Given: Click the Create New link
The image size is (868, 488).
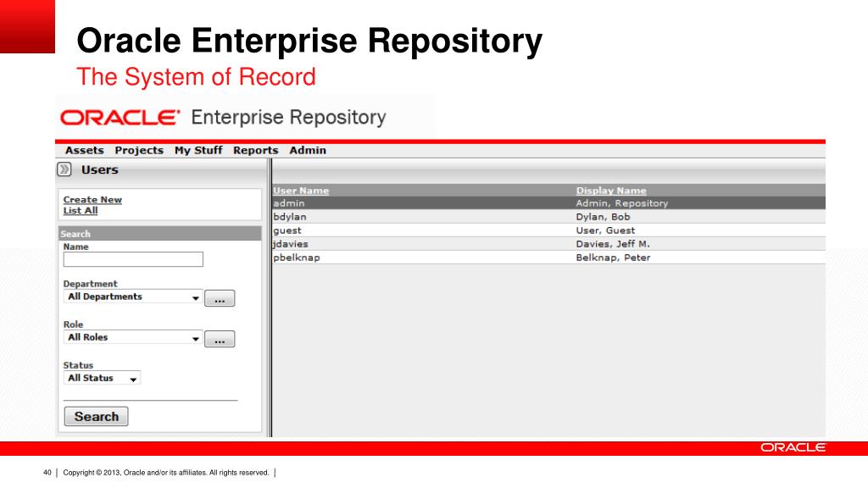Looking at the screenshot, I should point(92,200).
